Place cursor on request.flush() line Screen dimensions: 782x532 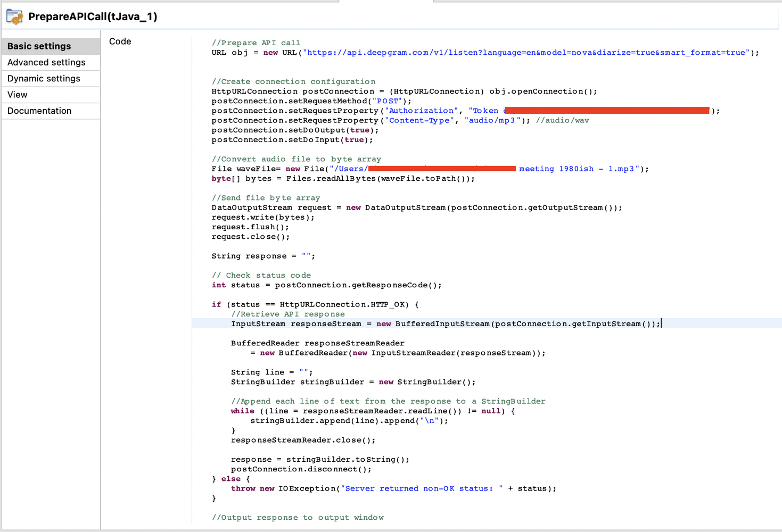click(x=250, y=227)
